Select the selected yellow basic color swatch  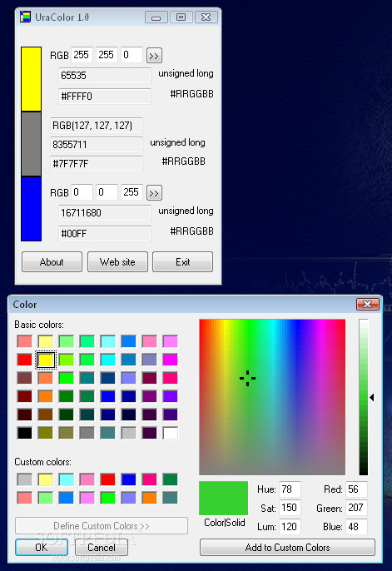coord(46,360)
